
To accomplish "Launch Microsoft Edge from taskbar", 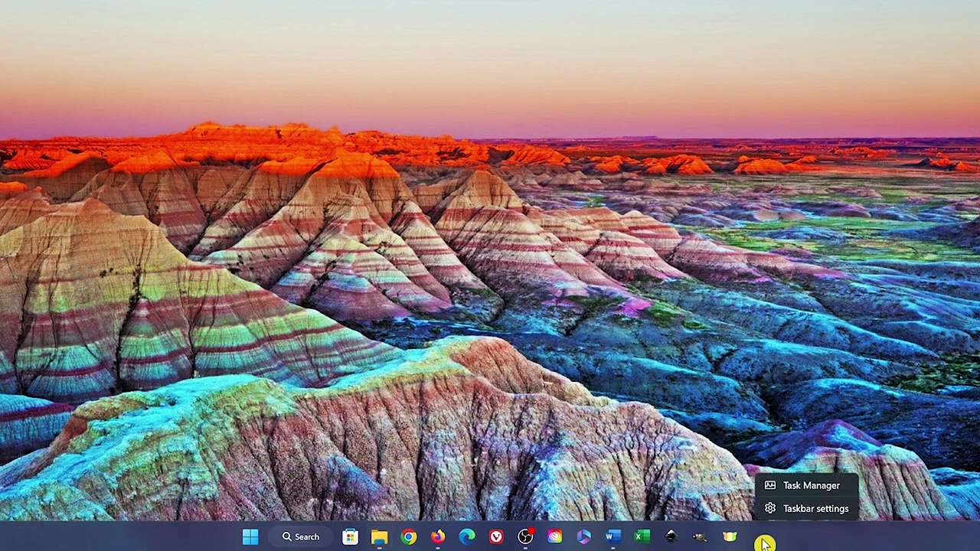I will tap(467, 537).
